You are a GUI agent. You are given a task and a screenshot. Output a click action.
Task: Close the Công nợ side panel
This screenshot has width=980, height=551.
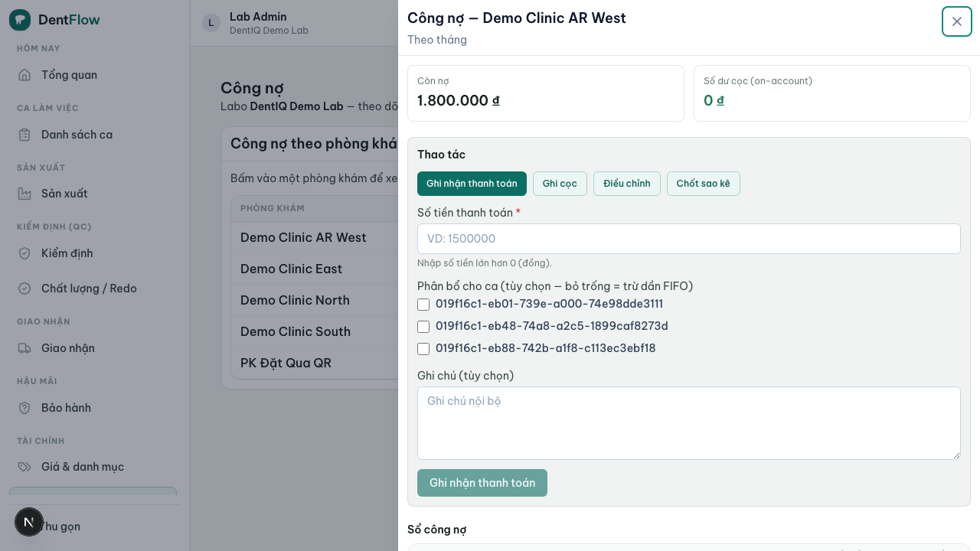[957, 21]
